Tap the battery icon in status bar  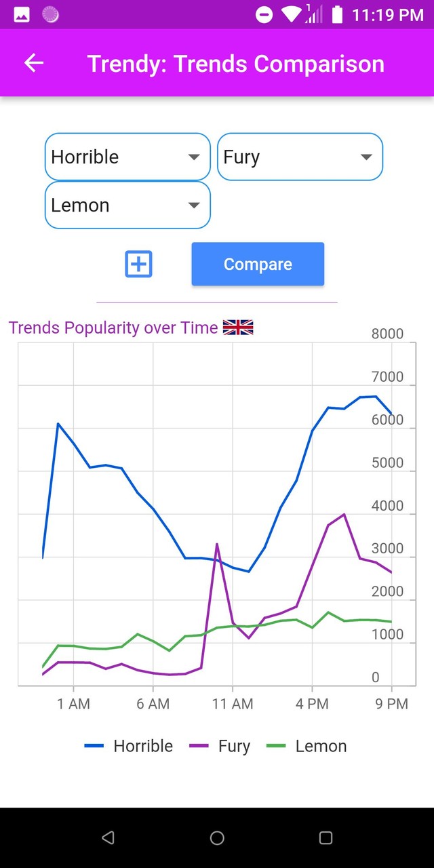[x=337, y=14]
